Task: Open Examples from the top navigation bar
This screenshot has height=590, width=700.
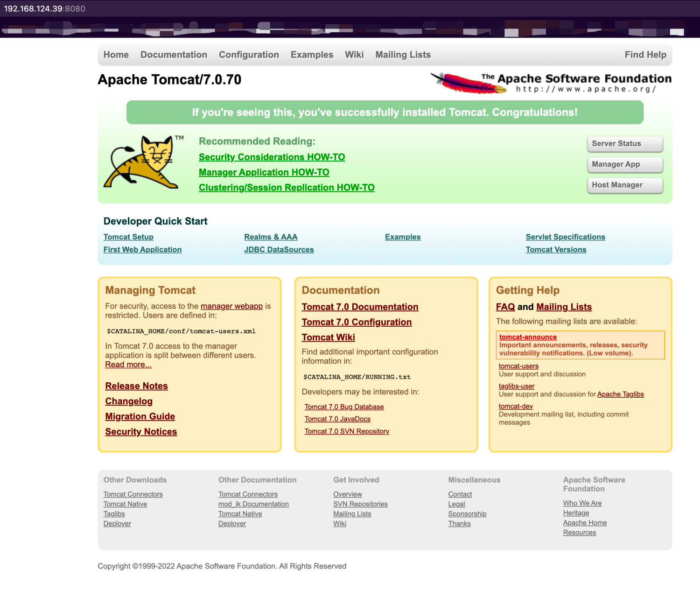Action: [x=312, y=55]
